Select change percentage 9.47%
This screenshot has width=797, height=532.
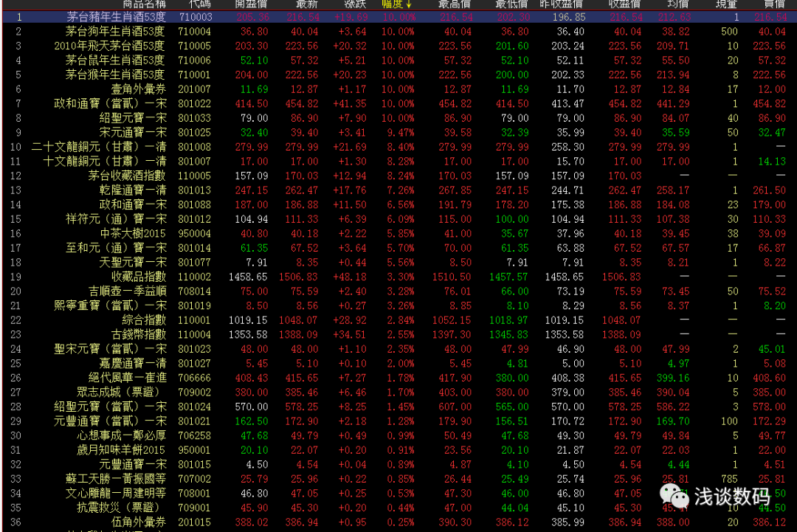click(x=401, y=133)
